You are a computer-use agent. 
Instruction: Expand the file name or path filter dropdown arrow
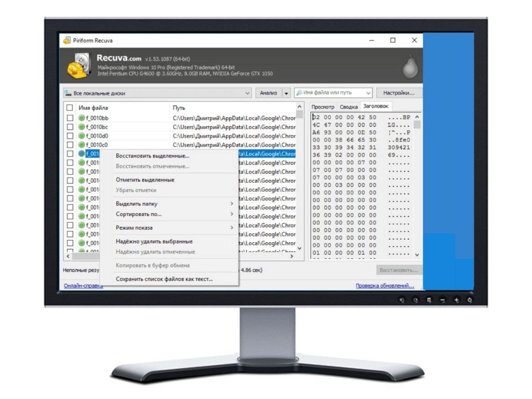point(368,93)
